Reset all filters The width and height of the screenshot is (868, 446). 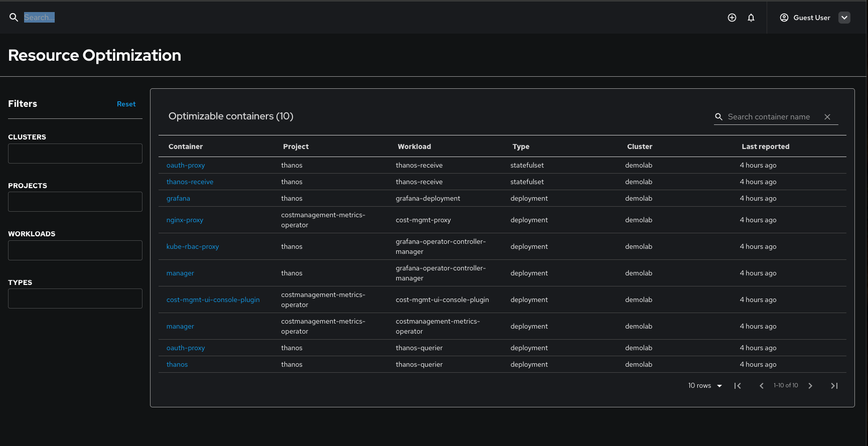click(x=126, y=104)
